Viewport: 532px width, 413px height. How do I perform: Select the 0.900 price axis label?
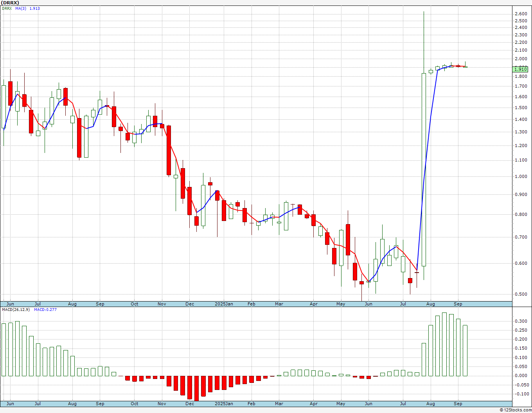coord(521,194)
